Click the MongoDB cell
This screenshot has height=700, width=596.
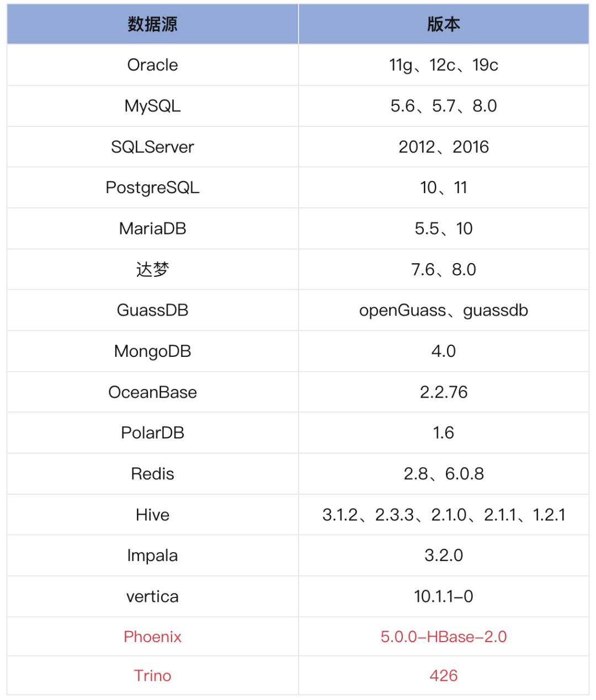click(x=152, y=351)
